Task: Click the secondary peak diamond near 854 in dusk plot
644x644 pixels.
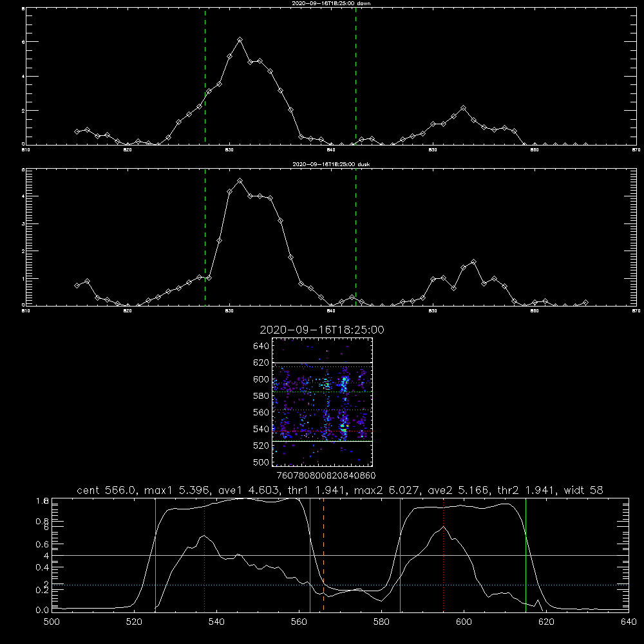Action: pyautogui.click(x=473, y=261)
